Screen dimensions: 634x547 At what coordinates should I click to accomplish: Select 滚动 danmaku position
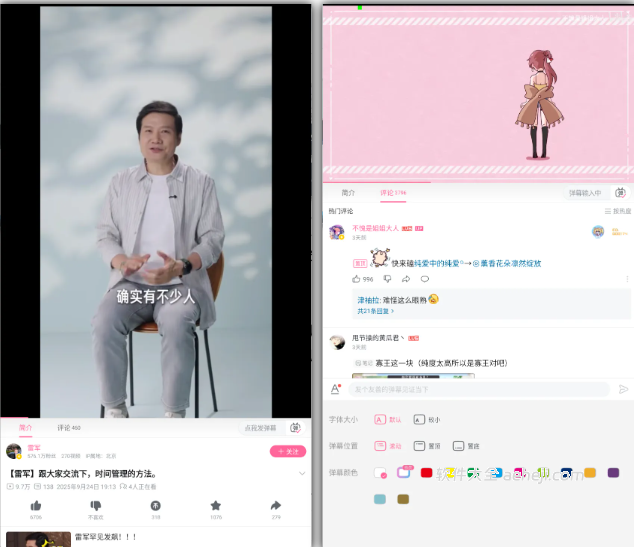388,446
